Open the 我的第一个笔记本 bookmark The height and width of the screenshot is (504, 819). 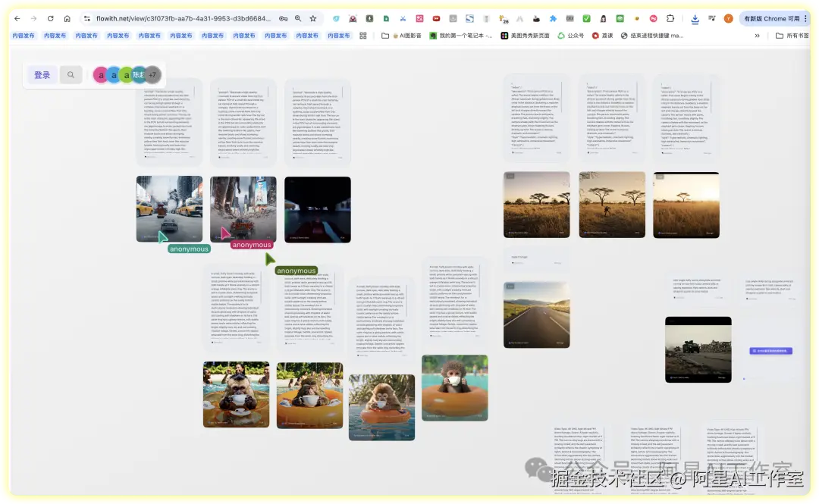point(461,36)
